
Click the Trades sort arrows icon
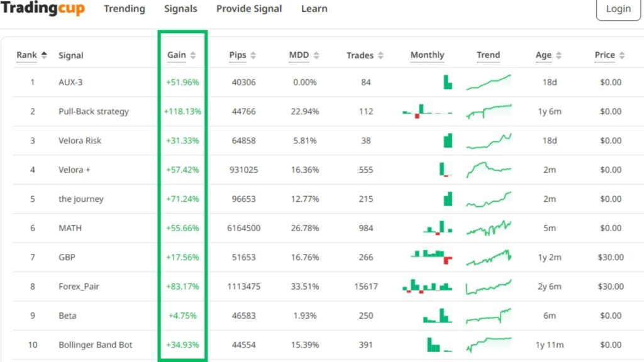[x=380, y=55]
